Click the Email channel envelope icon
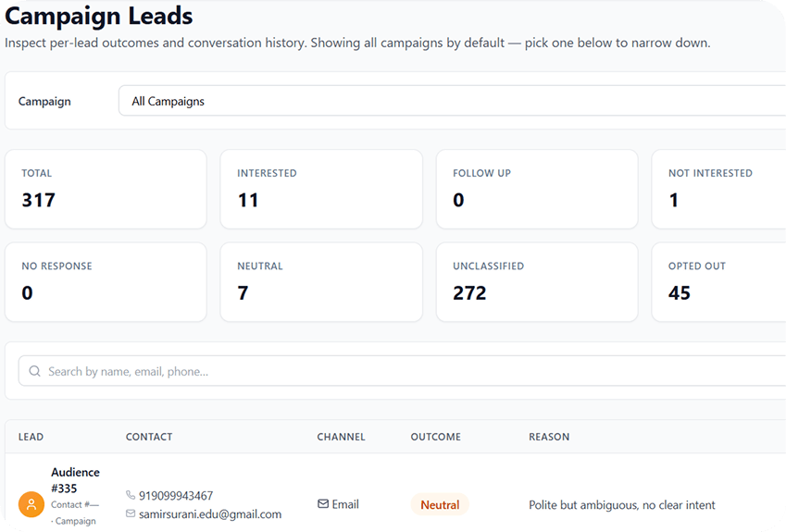Image resolution: width=786 pixels, height=532 pixels. pos(323,504)
